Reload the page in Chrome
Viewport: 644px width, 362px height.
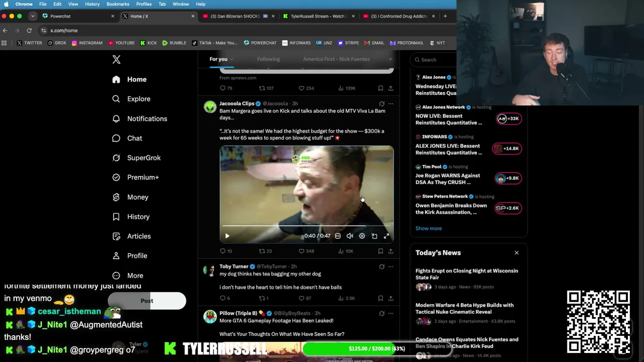click(x=29, y=31)
